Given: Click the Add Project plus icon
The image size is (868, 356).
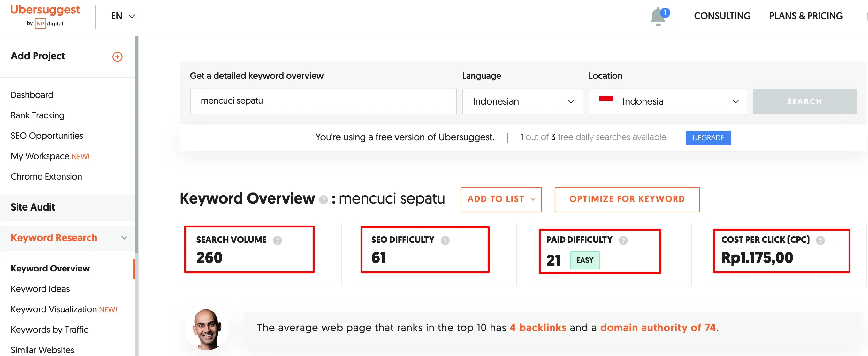Looking at the screenshot, I should [x=117, y=56].
